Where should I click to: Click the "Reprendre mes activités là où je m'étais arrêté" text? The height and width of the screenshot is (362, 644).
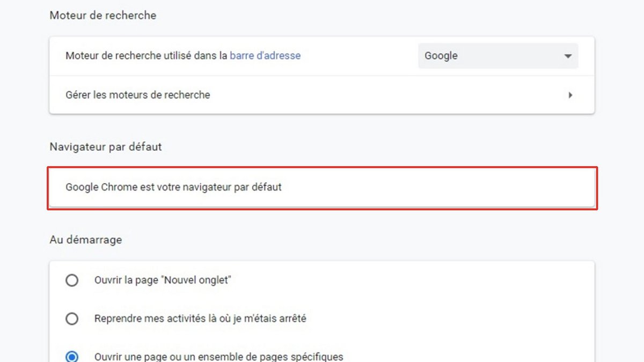200,319
